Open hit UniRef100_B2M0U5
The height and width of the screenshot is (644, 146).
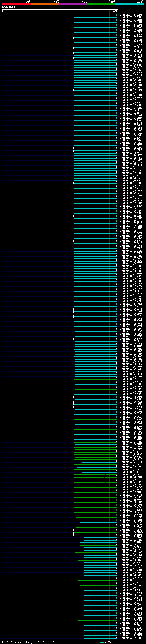point(131,17)
